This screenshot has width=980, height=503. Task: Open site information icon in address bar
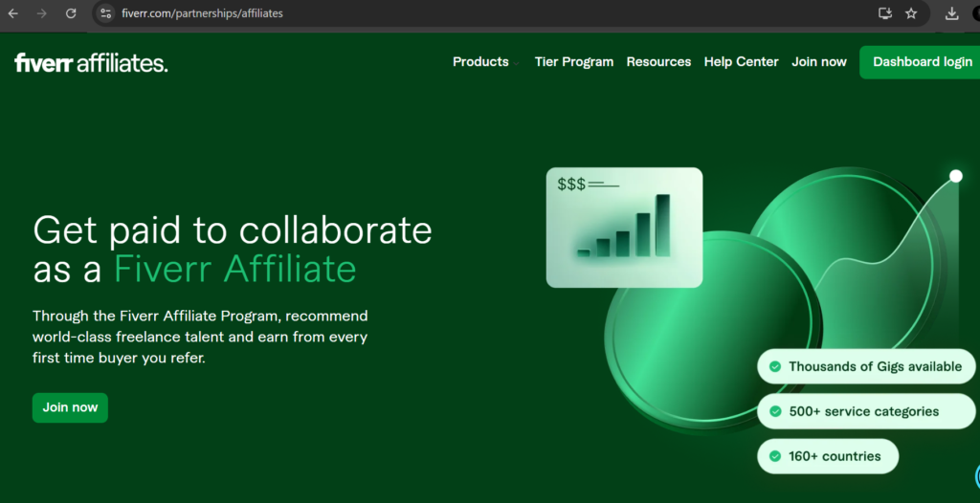105,13
